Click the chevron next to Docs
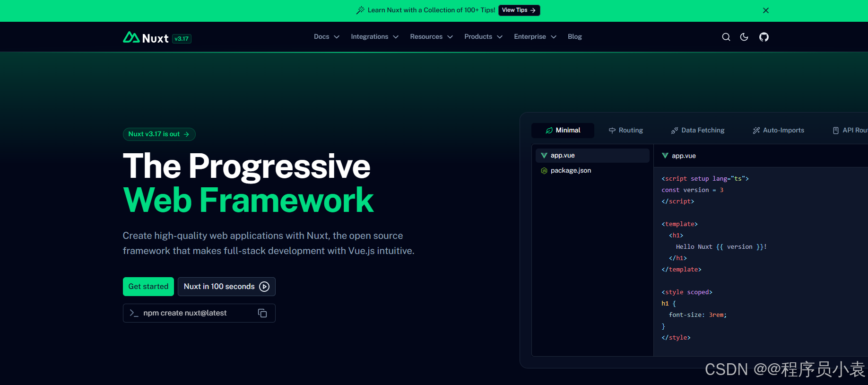 coord(337,37)
